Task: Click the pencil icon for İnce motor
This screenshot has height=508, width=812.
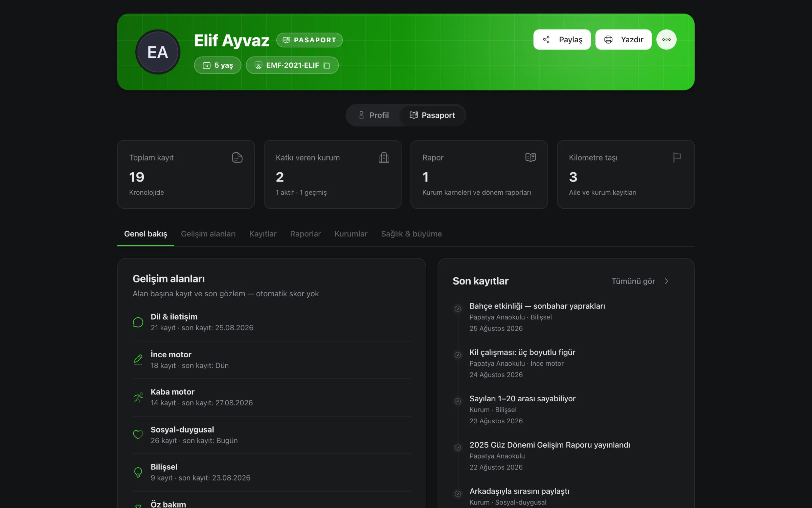Action: click(138, 359)
